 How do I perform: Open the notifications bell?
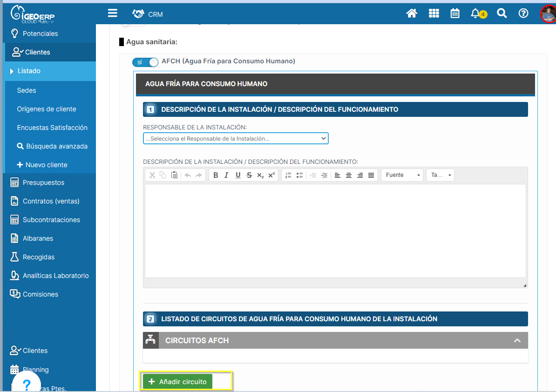pos(476,14)
